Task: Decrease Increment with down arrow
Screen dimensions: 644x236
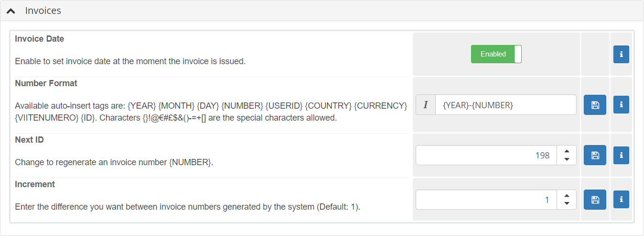Action: click(x=567, y=203)
